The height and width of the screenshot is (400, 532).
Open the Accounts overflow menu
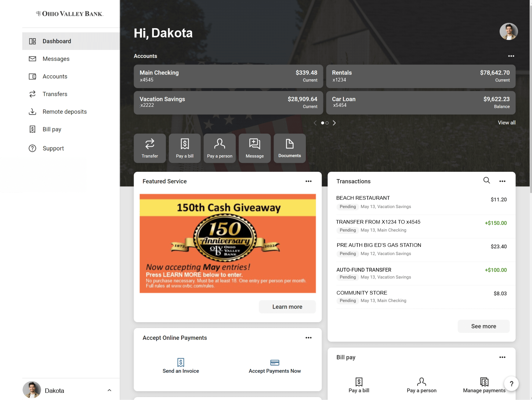pyautogui.click(x=511, y=56)
